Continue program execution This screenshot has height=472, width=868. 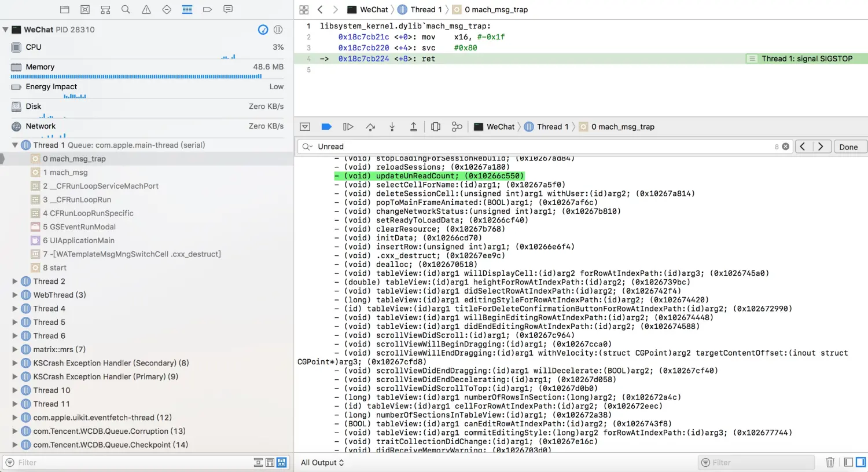[x=348, y=127]
